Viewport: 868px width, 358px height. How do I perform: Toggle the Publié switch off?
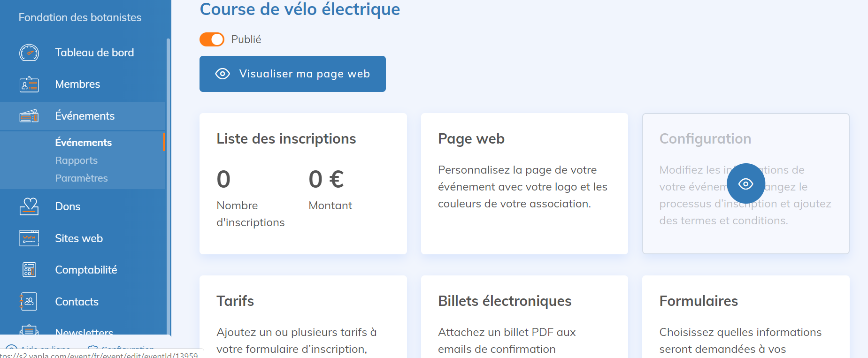pos(212,39)
